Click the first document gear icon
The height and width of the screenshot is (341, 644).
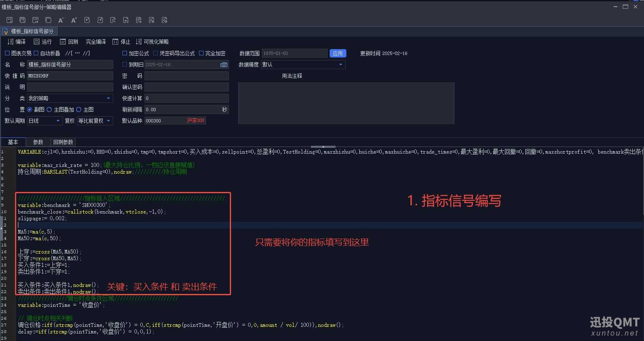pos(152,20)
